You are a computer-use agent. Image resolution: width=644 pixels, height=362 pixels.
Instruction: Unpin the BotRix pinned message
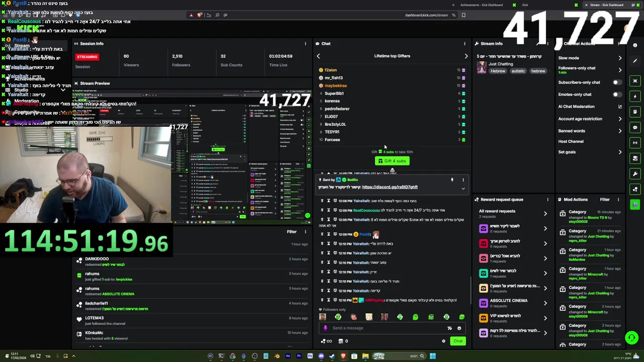coord(452,179)
